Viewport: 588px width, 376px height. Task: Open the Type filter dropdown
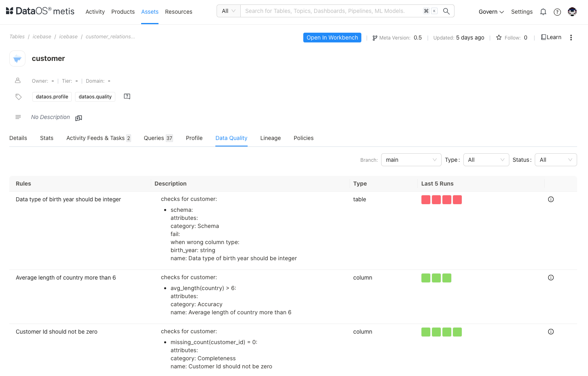pyautogui.click(x=486, y=160)
